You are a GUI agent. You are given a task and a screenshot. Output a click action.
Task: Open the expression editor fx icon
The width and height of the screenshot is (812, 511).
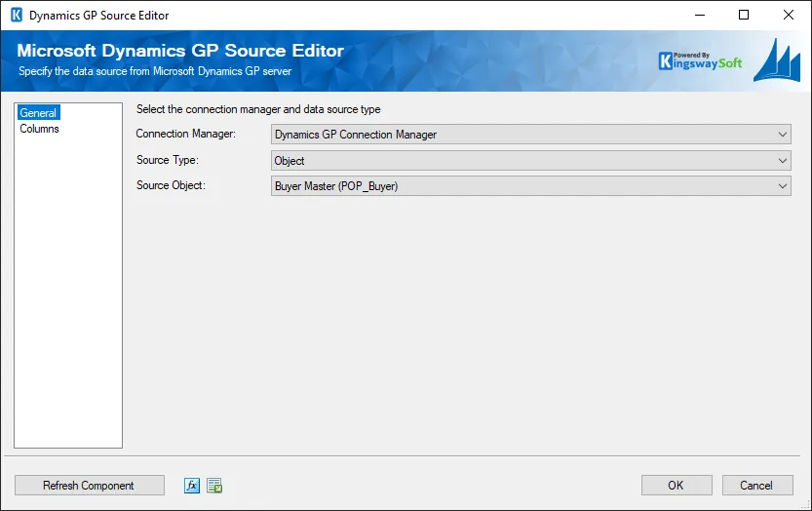192,486
